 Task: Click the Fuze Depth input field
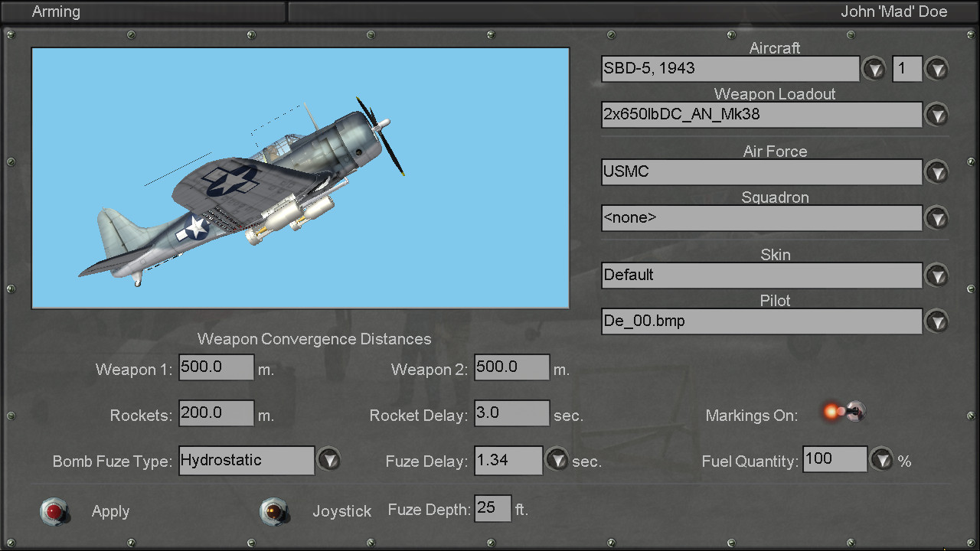493,508
